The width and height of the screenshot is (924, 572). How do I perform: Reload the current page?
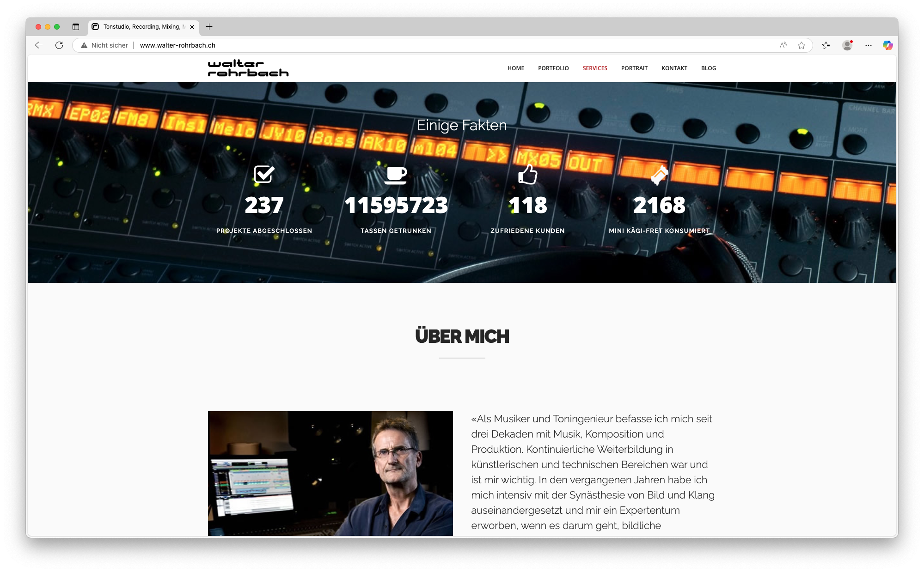59,45
